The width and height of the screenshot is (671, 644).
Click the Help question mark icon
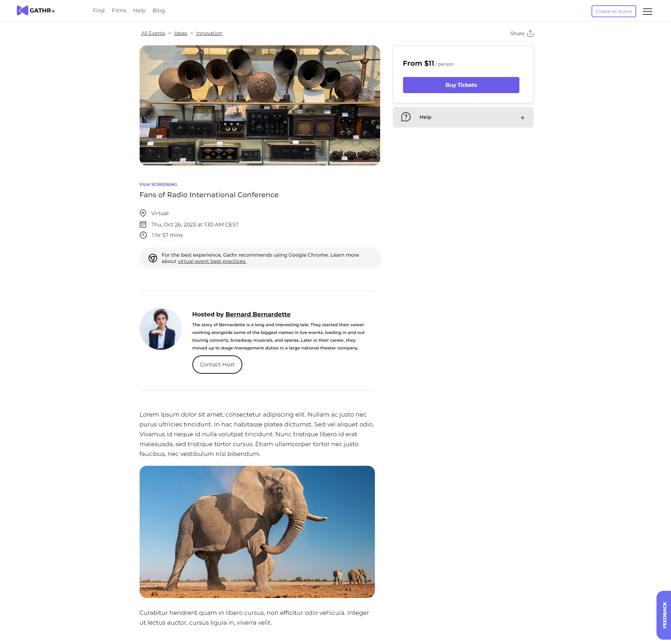(x=406, y=117)
